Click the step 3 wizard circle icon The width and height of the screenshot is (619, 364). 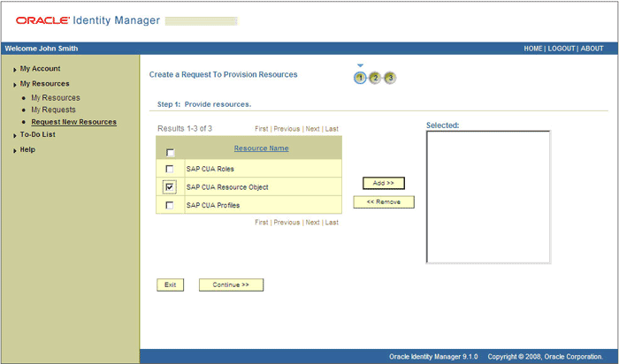pos(390,78)
